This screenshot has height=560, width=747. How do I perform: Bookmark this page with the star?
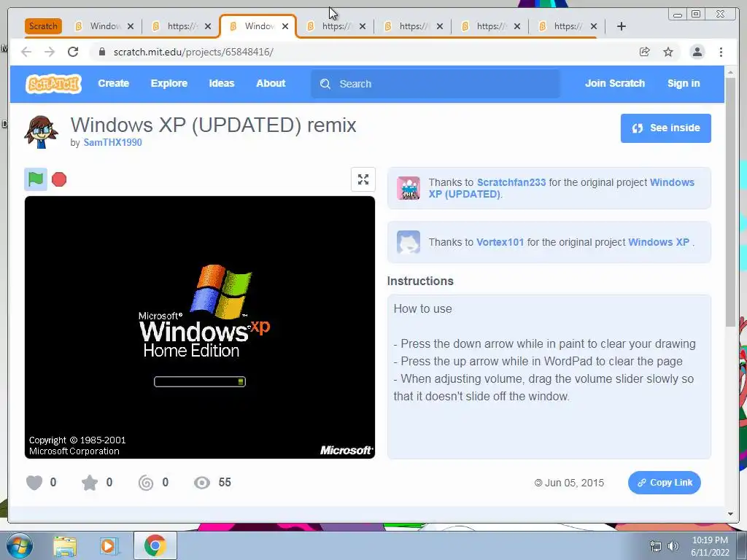[x=668, y=52]
